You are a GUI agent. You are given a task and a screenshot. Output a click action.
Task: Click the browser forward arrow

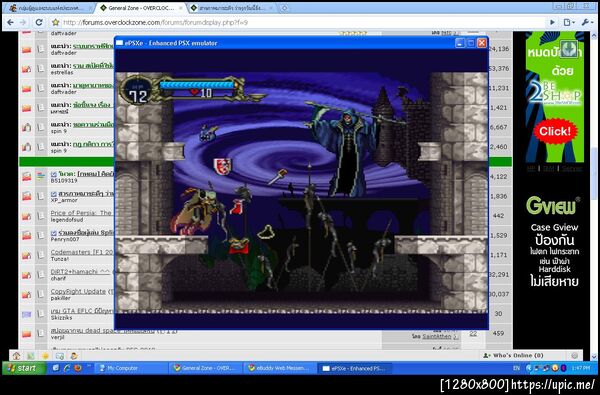click(23, 23)
